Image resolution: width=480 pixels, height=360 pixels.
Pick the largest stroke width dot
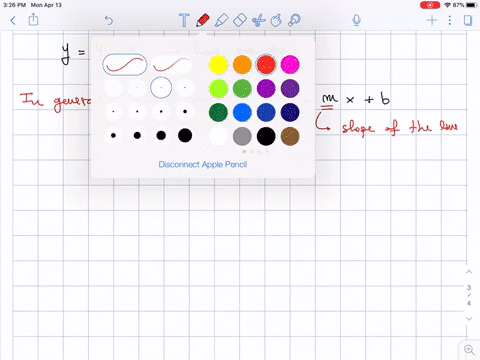185,135
